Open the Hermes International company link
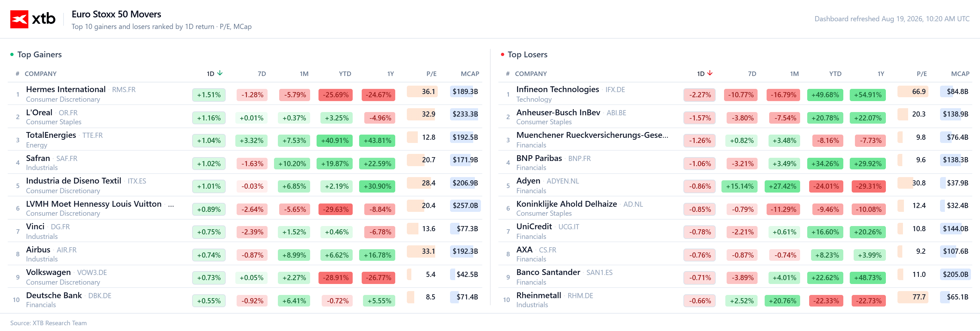 [x=66, y=89]
